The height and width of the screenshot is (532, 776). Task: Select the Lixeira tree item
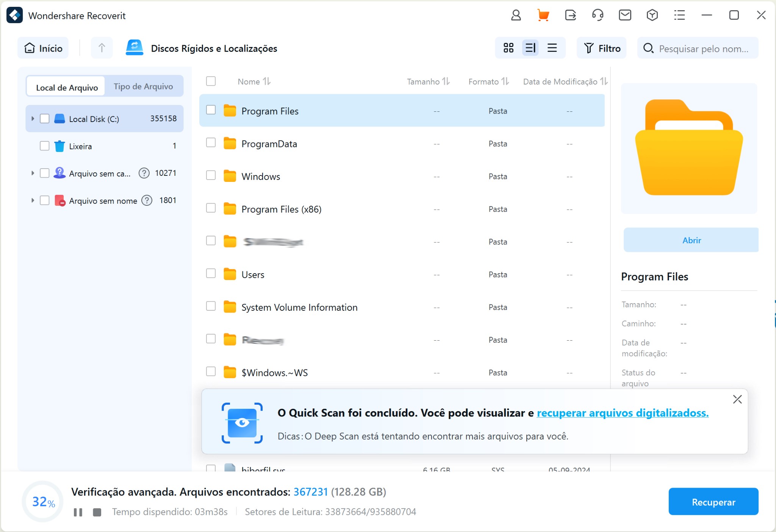pos(105,146)
